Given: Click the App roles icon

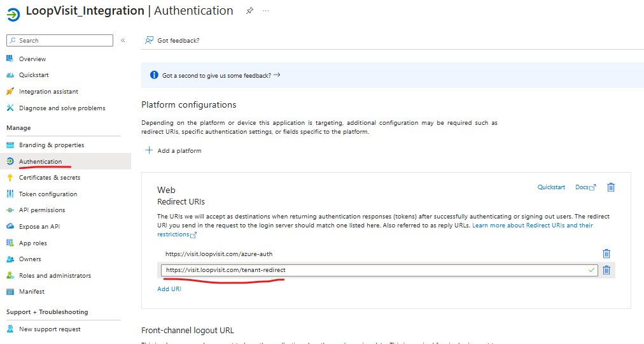Looking at the screenshot, I should tap(10, 243).
